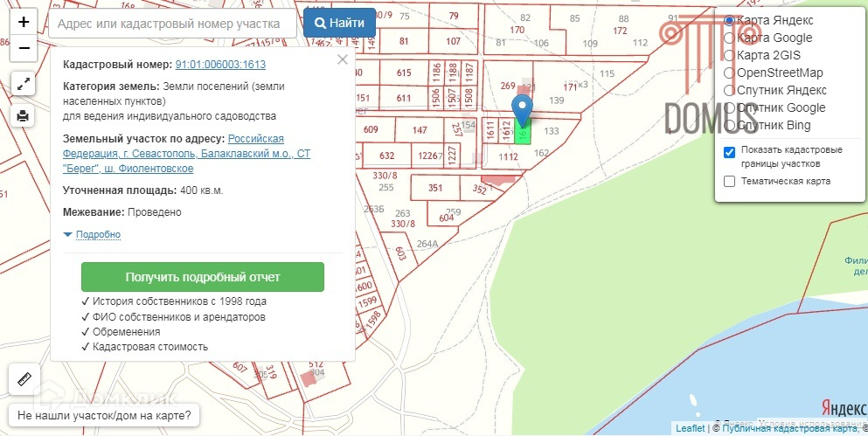The width and height of the screenshot is (868, 436).
Task: Open the Leaflet attribution link
Action: (691, 428)
